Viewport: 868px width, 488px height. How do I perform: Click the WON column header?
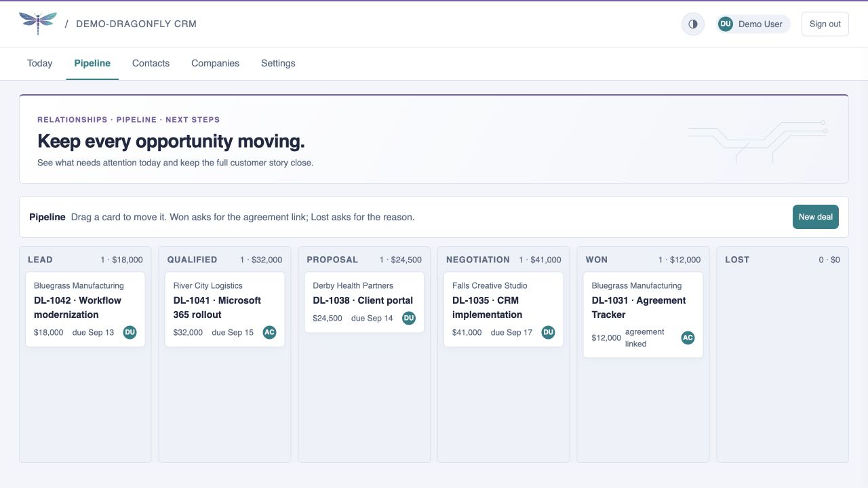(597, 260)
